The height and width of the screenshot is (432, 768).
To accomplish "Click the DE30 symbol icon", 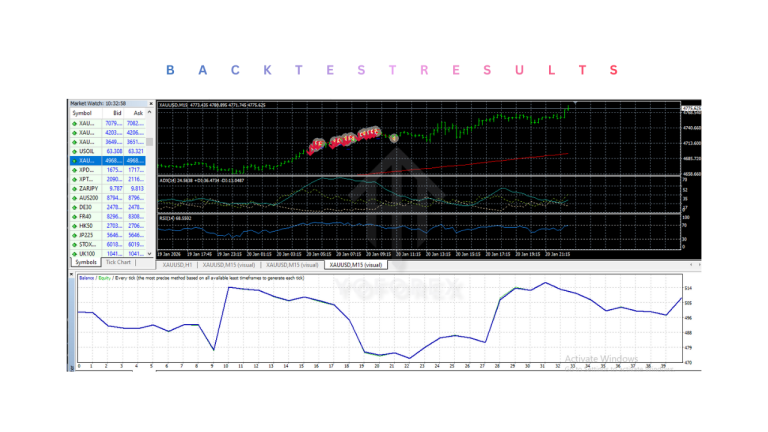I will pyautogui.click(x=73, y=207).
